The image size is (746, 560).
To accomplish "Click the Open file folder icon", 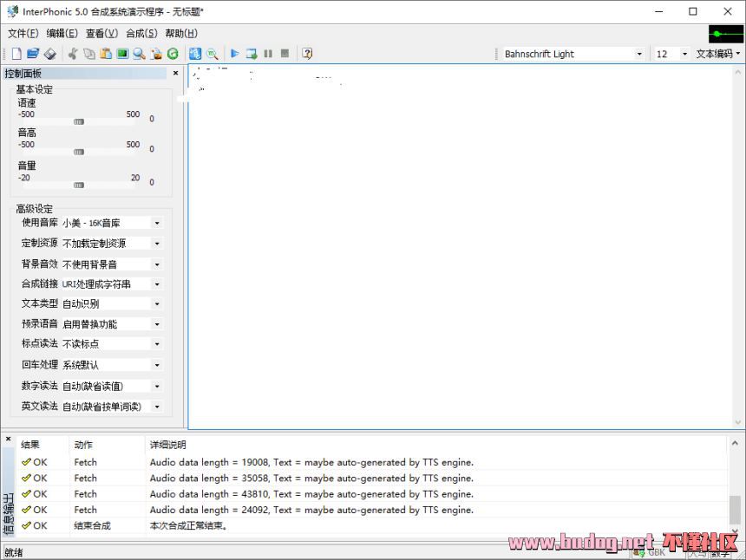I will (33, 54).
